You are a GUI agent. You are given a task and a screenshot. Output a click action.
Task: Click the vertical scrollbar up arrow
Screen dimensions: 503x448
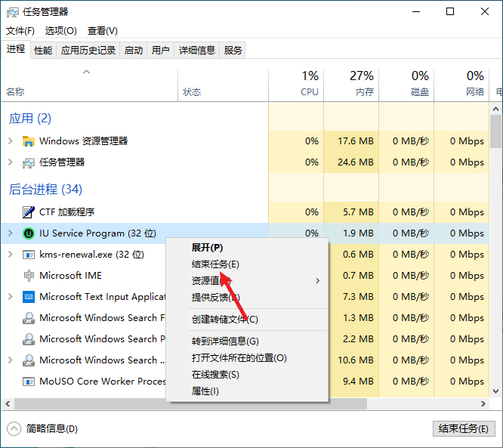pyautogui.click(x=496, y=109)
